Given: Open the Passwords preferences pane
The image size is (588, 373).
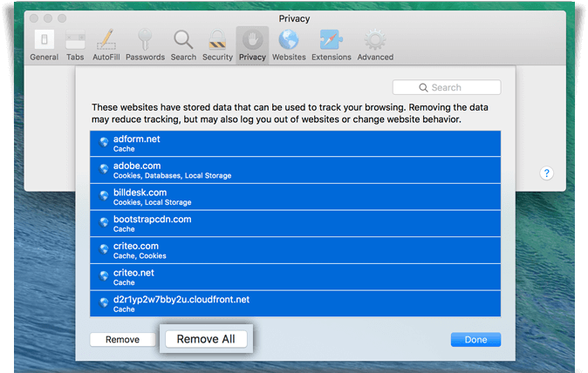Looking at the screenshot, I should click(x=145, y=44).
